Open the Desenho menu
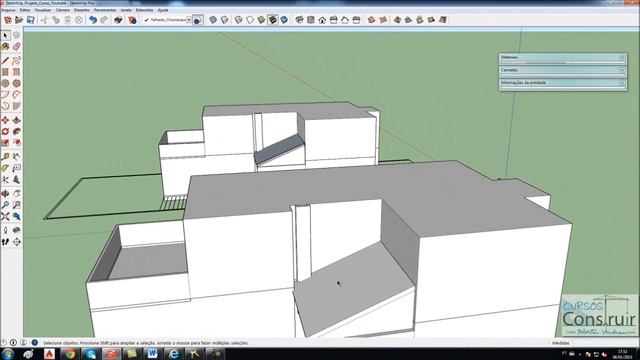 click(82, 10)
